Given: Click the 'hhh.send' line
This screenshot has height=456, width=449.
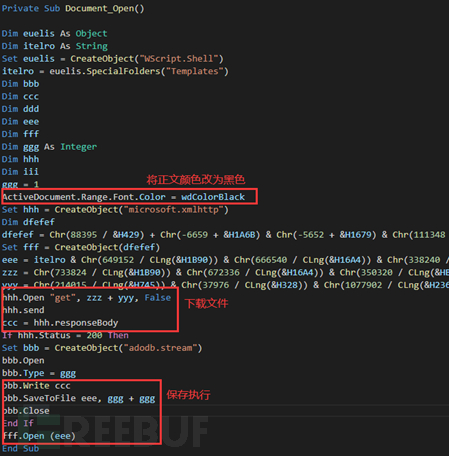Looking at the screenshot, I should [23, 310].
